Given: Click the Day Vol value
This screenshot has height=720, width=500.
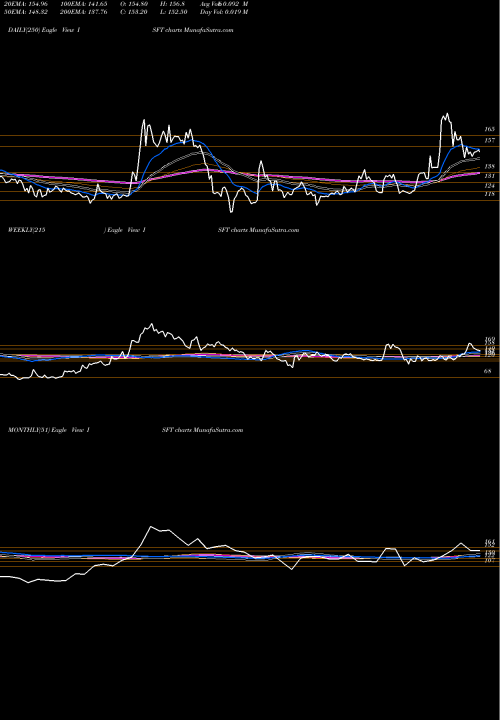Looking at the screenshot, I should (x=224, y=11).
